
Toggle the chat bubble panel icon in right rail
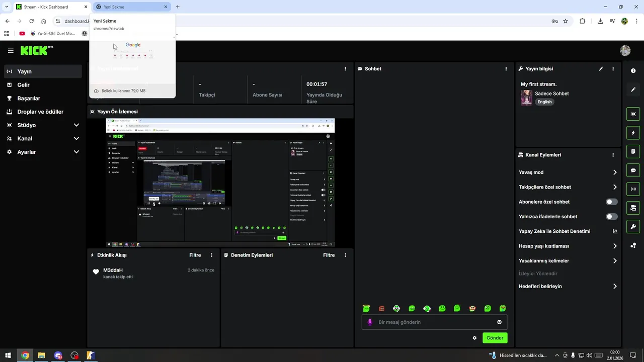point(633,170)
